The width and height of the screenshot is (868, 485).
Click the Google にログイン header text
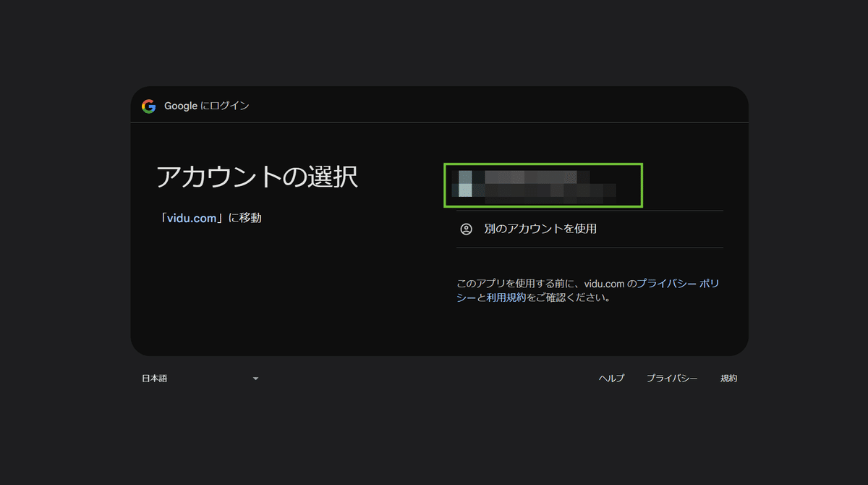pyautogui.click(x=207, y=106)
